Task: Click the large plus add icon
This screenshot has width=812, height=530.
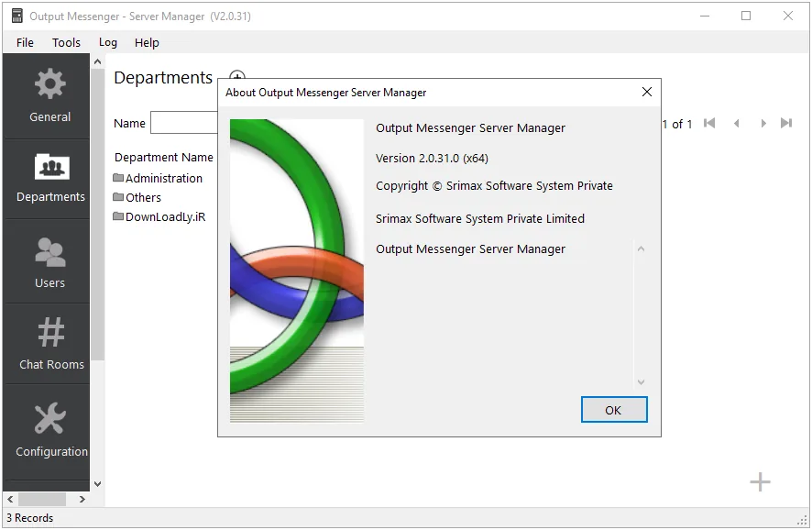Action: click(760, 481)
